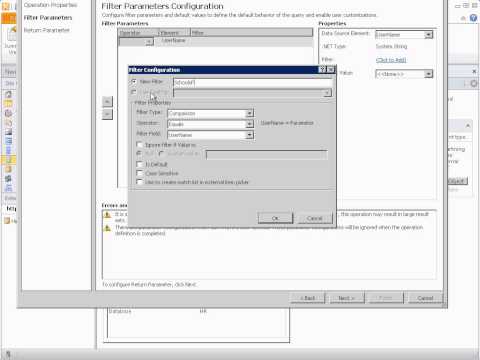The width and height of the screenshot is (480, 360).
Task: Click the Back wizard button
Action: click(x=308, y=298)
